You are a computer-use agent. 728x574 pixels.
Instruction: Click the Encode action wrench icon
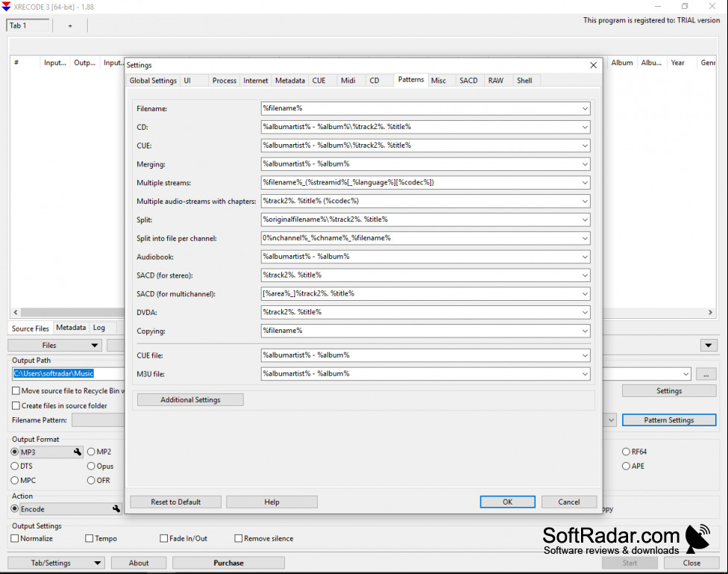(116, 509)
